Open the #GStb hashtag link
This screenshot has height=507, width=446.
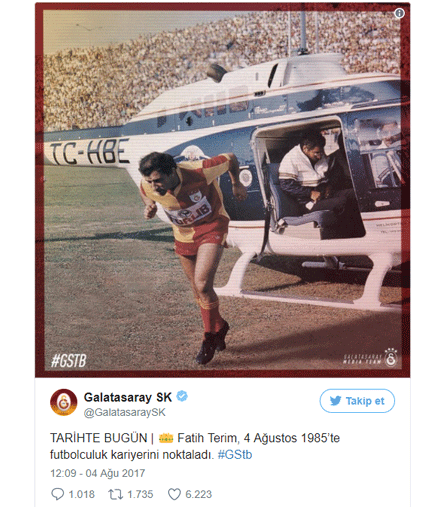pos(235,455)
